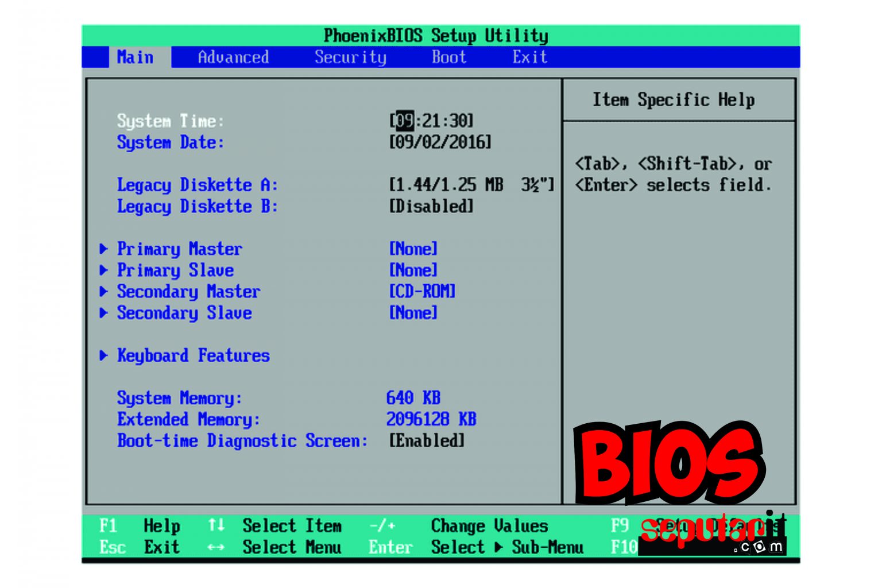Expand the Secondary Slave arrow
882x588 pixels.
point(104,312)
